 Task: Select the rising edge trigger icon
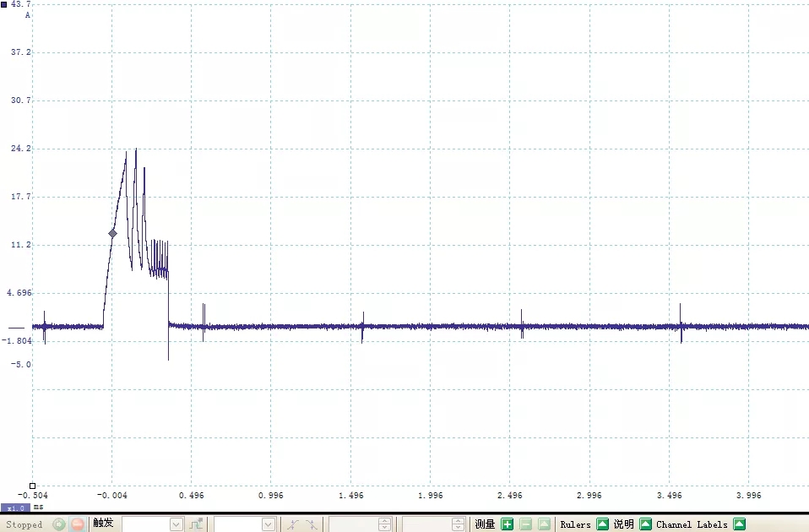point(292,524)
